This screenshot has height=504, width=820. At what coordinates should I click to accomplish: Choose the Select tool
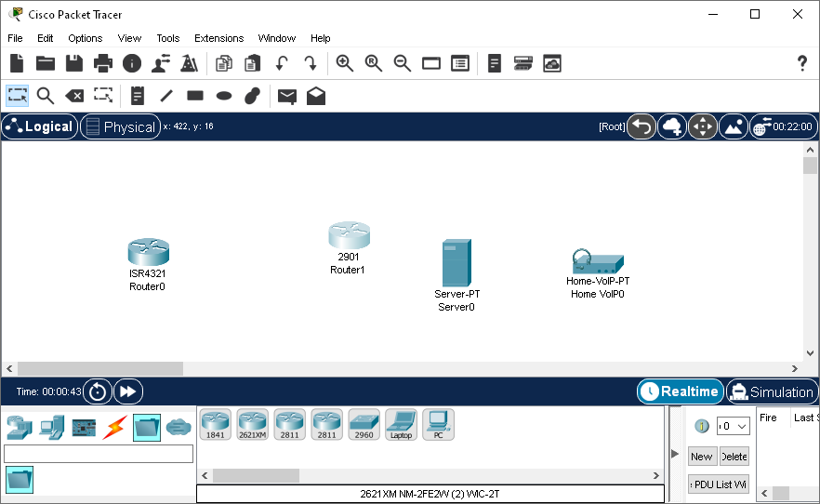pyautogui.click(x=18, y=96)
